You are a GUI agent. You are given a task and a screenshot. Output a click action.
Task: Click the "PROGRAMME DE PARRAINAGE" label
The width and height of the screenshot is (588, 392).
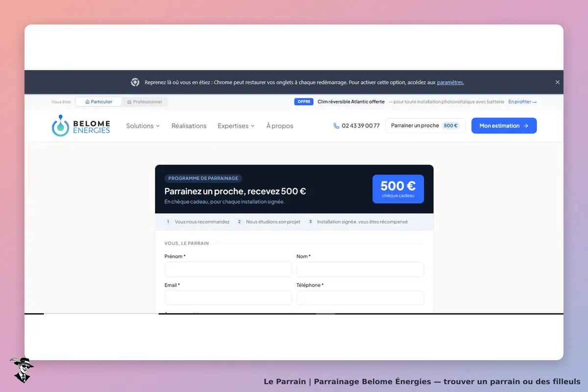click(203, 179)
